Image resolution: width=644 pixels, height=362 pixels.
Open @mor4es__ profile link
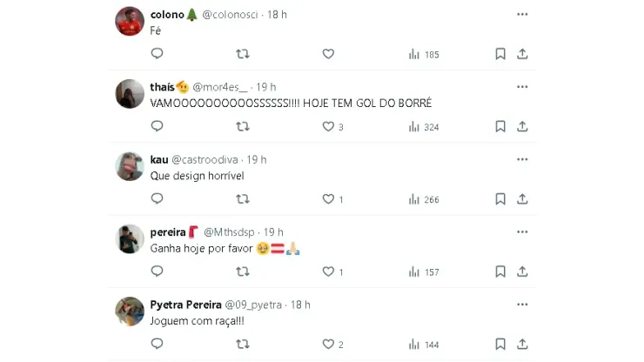click(x=221, y=87)
